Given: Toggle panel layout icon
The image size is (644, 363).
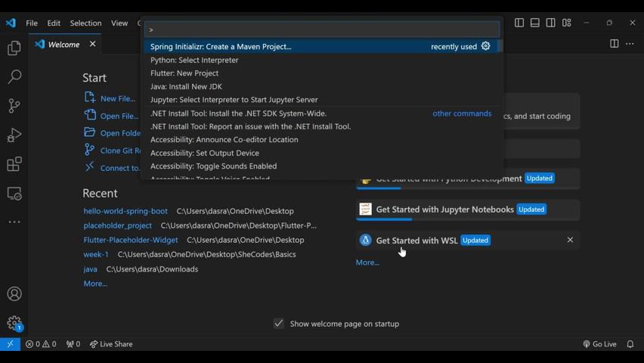Looking at the screenshot, I should (x=534, y=23).
